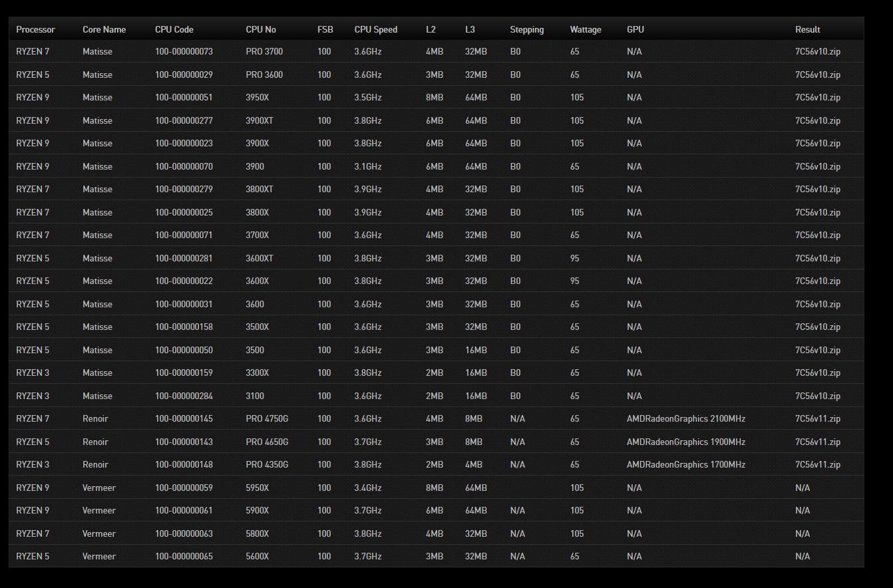Click the Wattage column header

coord(586,29)
